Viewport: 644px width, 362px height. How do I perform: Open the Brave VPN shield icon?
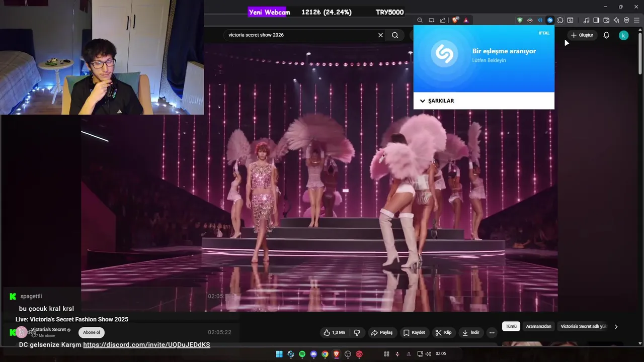(626, 20)
